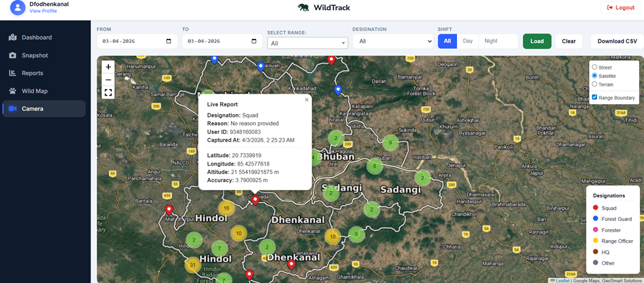The height and width of the screenshot is (283, 644).
Task: Click the green Load button
Action: 537,41
